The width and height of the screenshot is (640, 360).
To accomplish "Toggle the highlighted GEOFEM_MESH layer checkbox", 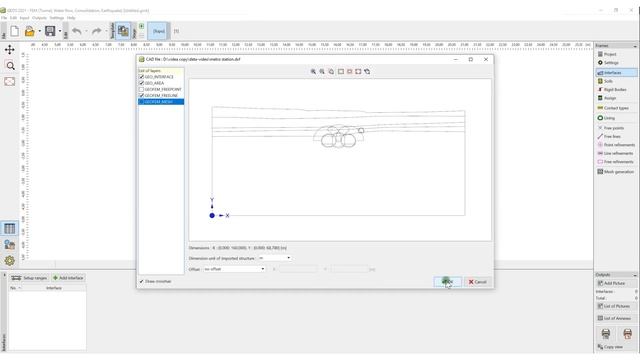I will (142, 102).
